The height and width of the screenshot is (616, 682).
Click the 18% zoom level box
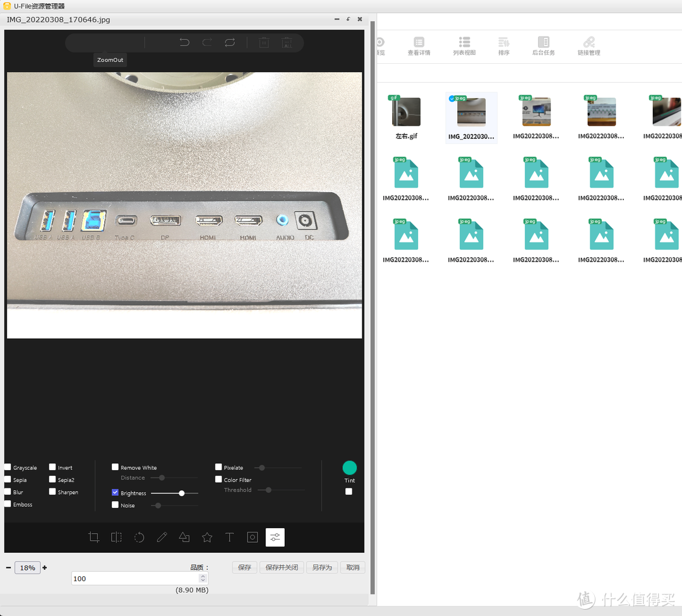tap(27, 568)
